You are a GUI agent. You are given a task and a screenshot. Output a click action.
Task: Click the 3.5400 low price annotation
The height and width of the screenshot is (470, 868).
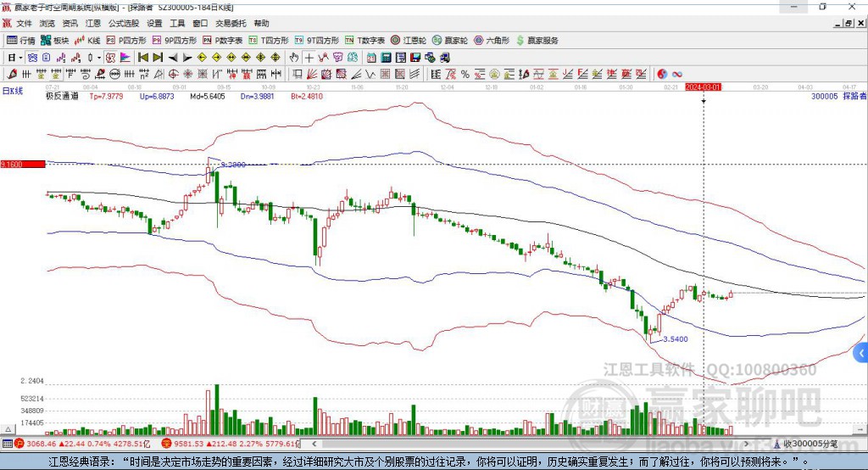(676, 339)
